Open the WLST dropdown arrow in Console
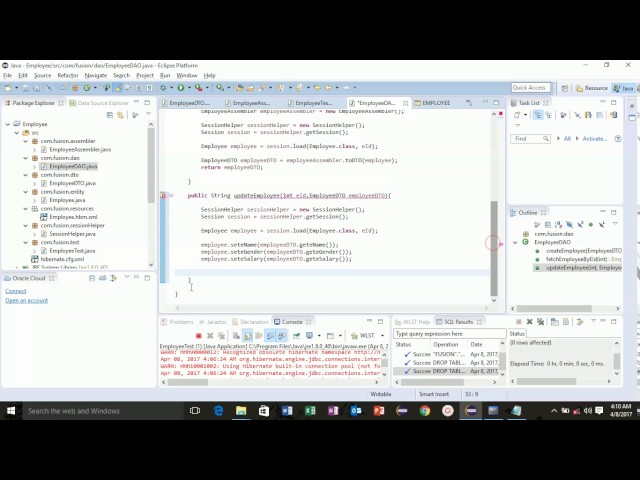This screenshot has height=480, width=640. (x=382, y=336)
